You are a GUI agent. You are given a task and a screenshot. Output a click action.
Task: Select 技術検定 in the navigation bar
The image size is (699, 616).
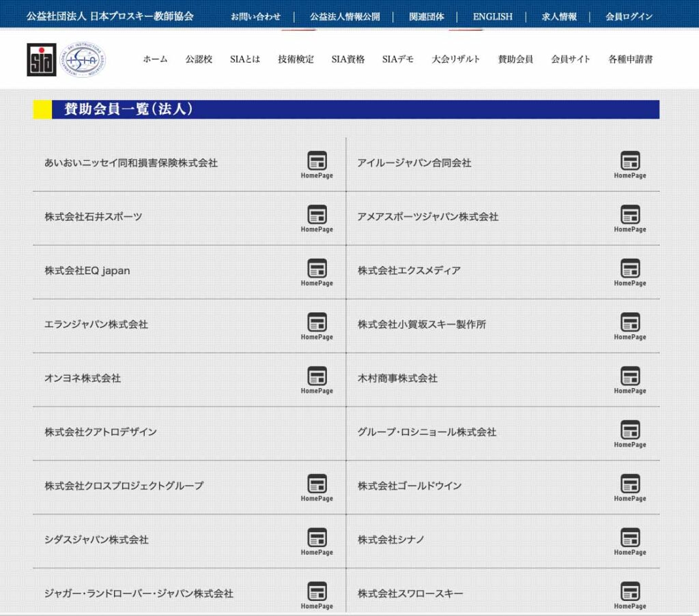(296, 59)
